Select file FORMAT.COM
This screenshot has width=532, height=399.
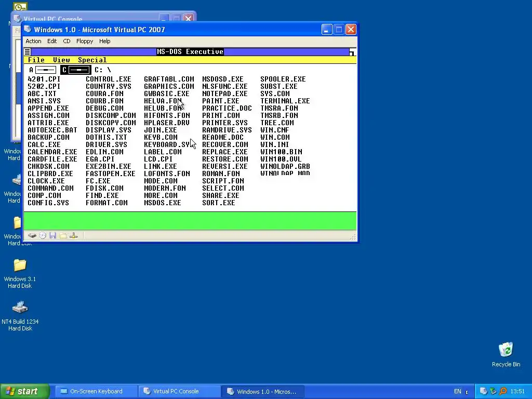pyautogui.click(x=107, y=203)
